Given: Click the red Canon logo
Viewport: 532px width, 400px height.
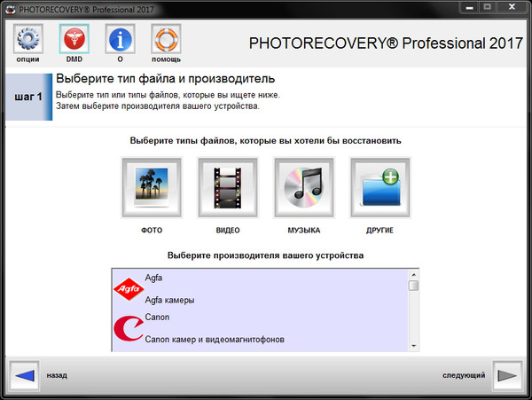Looking at the screenshot, I should pyautogui.click(x=129, y=328).
